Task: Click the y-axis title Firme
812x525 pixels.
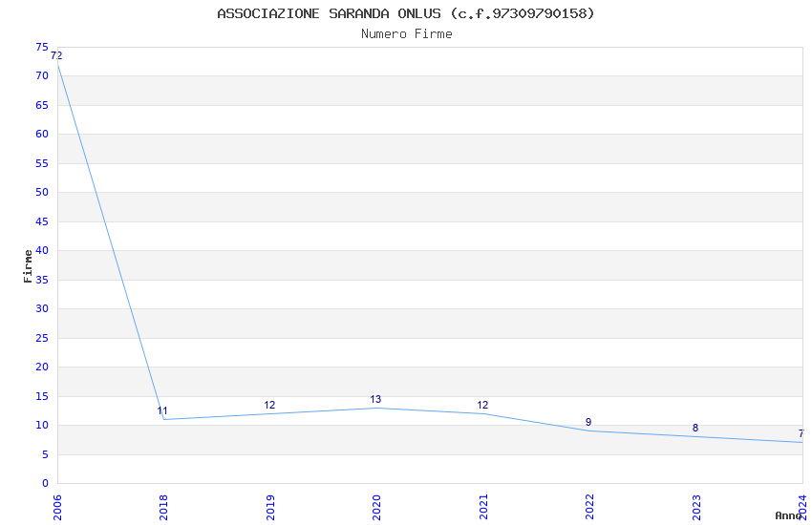Action: pos(28,266)
